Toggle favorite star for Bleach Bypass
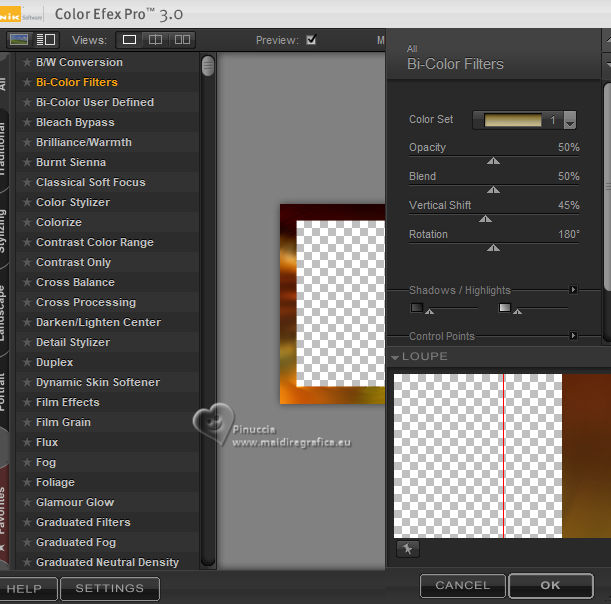Image resolution: width=611 pixels, height=604 pixels. pos(26,122)
